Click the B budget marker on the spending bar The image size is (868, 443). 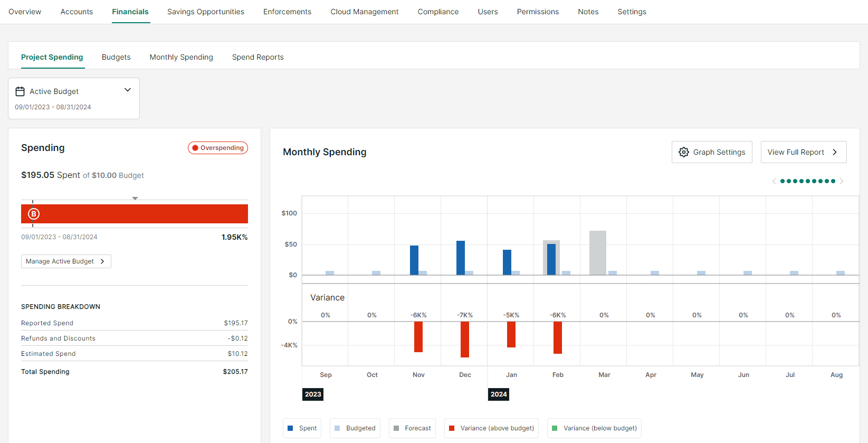coord(34,214)
